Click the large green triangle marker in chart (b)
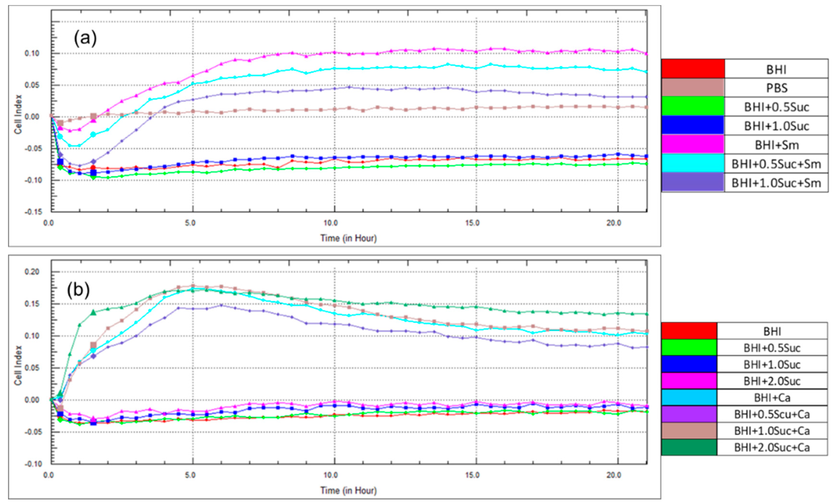This screenshot has width=834, height=504. pos(94,313)
